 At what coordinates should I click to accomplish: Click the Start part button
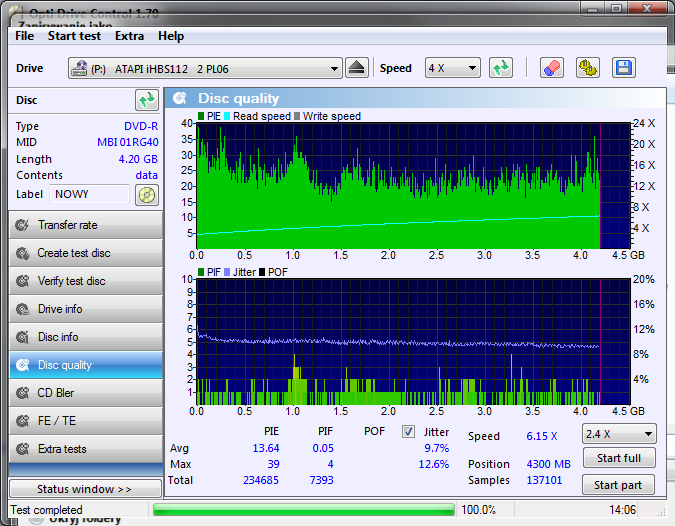coord(618,485)
